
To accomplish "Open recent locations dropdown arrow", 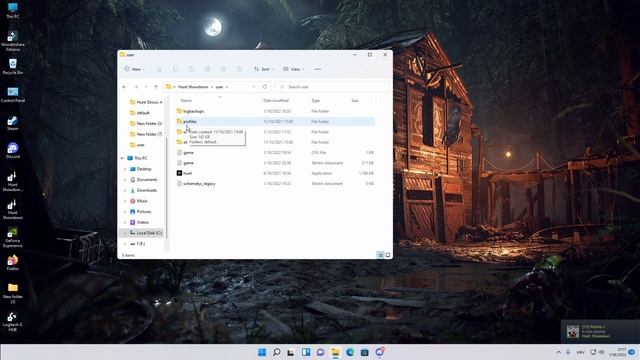I will click(x=146, y=87).
